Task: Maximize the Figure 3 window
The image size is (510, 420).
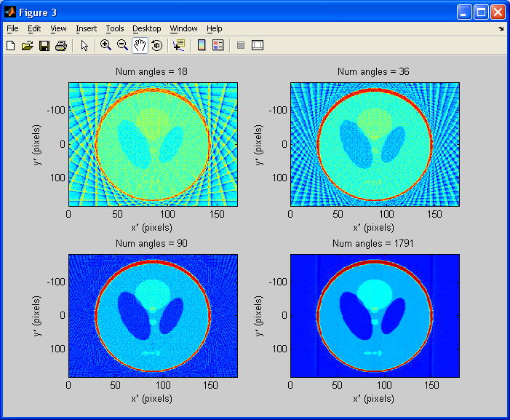Action: (481, 12)
